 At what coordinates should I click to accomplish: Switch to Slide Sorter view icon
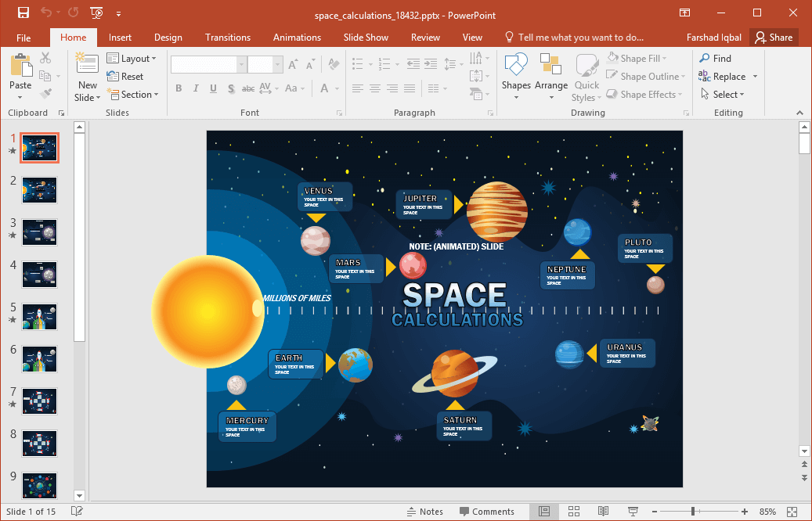[x=574, y=512]
